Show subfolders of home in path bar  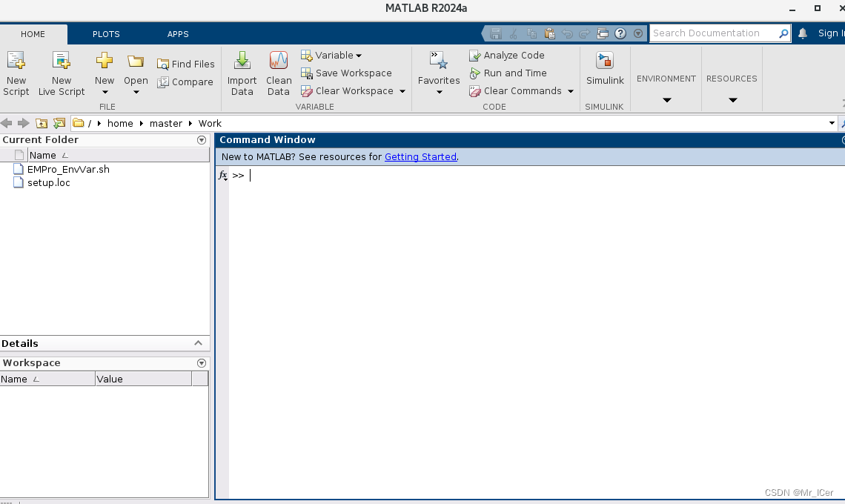142,124
